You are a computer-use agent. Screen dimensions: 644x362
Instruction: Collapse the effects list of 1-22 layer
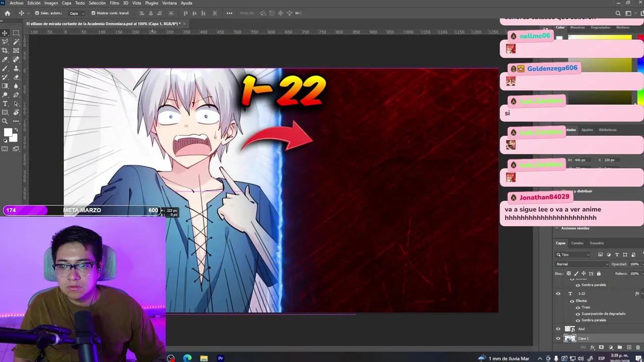[x=642, y=294]
